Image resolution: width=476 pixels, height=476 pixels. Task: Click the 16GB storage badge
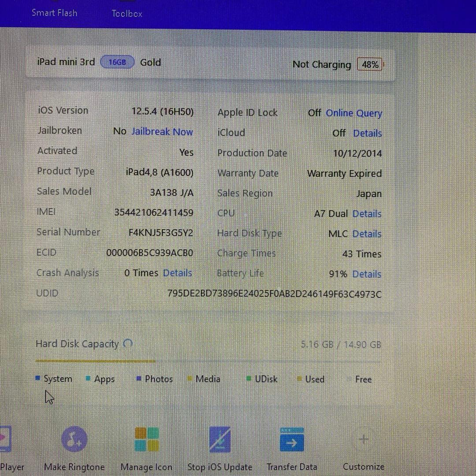coord(117,62)
